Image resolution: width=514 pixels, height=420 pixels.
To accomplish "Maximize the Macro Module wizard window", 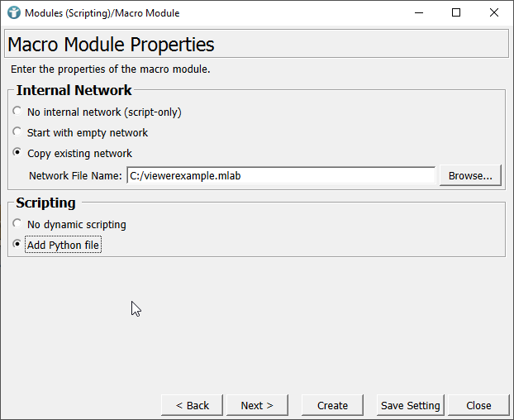I will [x=456, y=12].
